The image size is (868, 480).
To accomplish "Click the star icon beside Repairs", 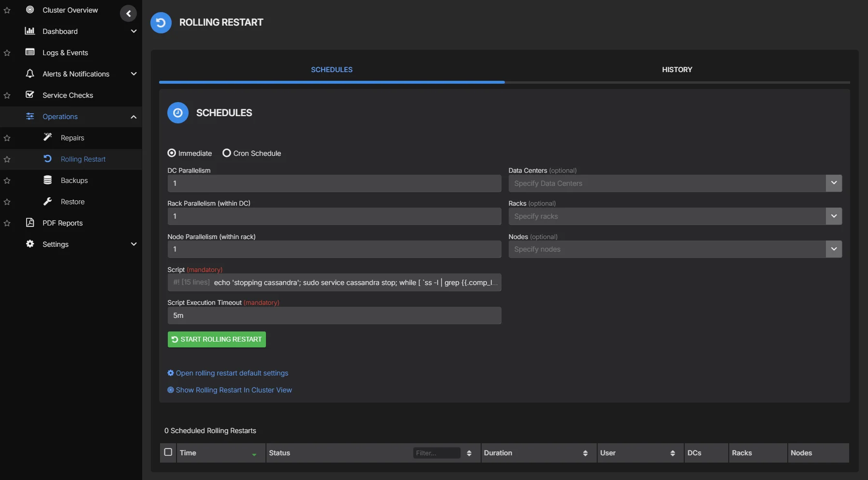I will pos(7,138).
